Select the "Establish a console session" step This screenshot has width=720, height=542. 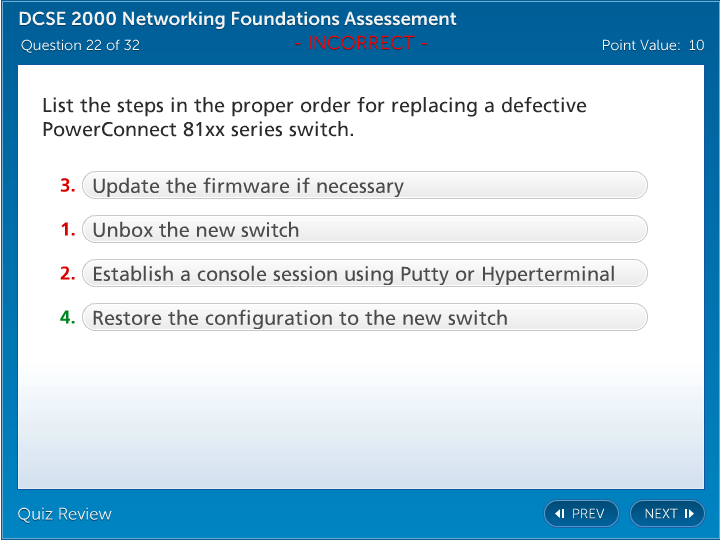pyautogui.click(x=364, y=274)
